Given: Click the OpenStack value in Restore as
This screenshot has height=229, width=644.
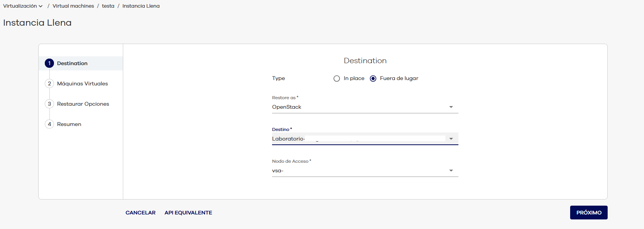Looking at the screenshot, I should pyautogui.click(x=287, y=107).
